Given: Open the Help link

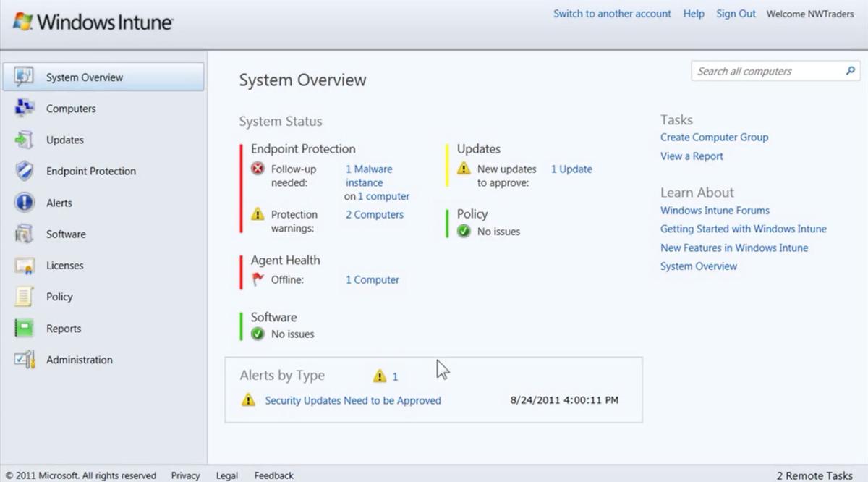Looking at the screenshot, I should (x=694, y=14).
